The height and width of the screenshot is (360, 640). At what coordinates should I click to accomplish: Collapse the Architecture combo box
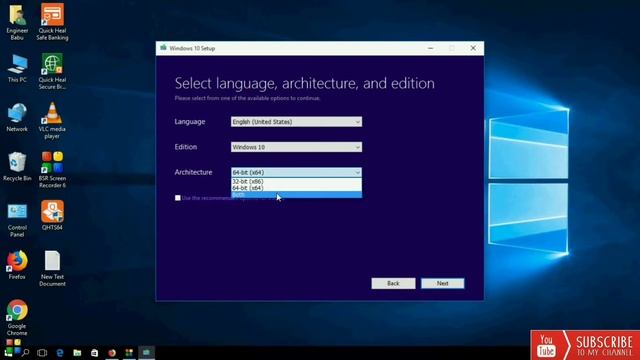pos(296,172)
